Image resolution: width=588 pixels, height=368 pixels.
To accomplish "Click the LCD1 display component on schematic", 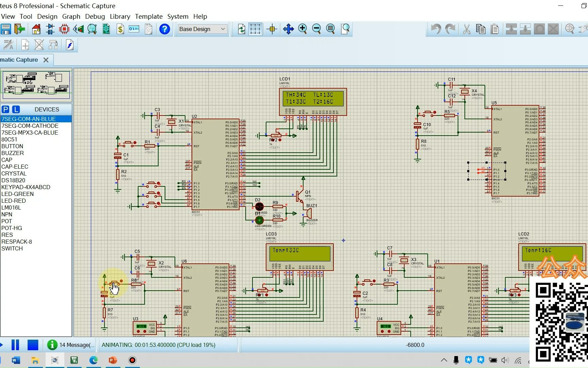I will 313,102.
